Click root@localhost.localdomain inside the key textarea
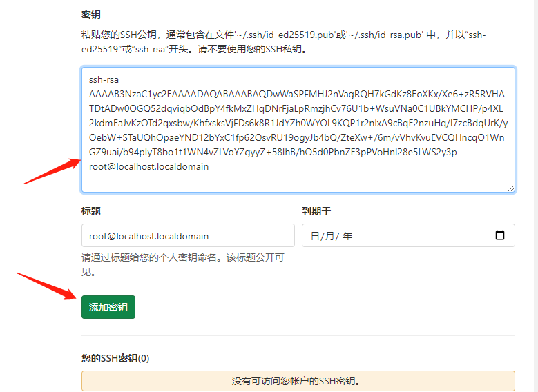This screenshot has width=538, height=392. (149, 167)
